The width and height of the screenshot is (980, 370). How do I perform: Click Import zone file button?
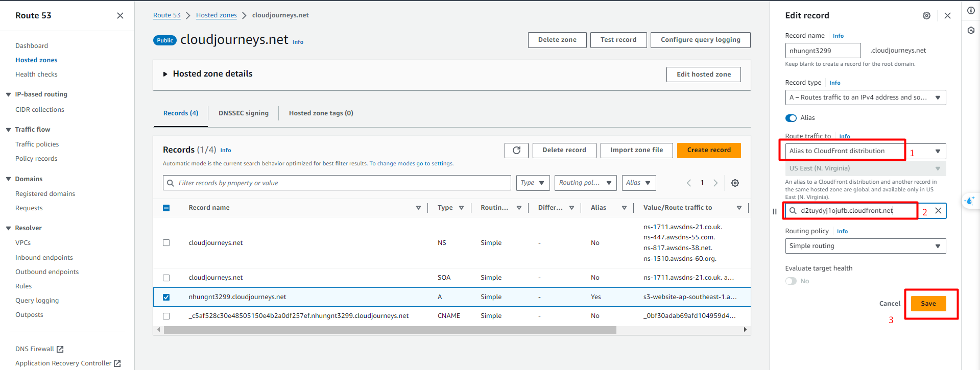(x=636, y=150)
